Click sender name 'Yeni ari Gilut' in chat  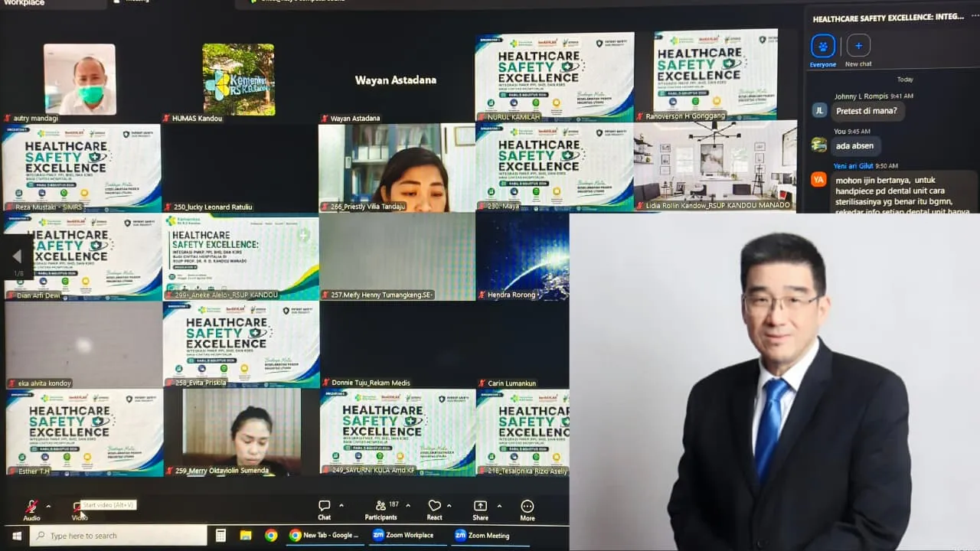852,166
